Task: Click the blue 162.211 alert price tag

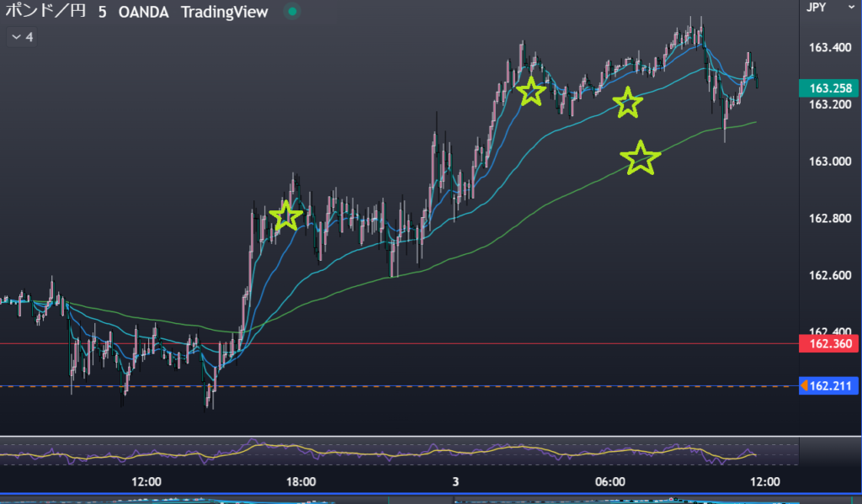Action: [x=830, y=386]
